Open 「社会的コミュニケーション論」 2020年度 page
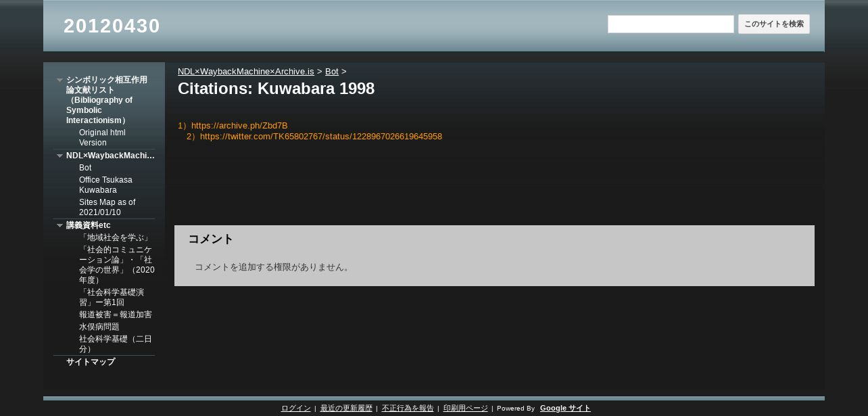 [116, 264]
